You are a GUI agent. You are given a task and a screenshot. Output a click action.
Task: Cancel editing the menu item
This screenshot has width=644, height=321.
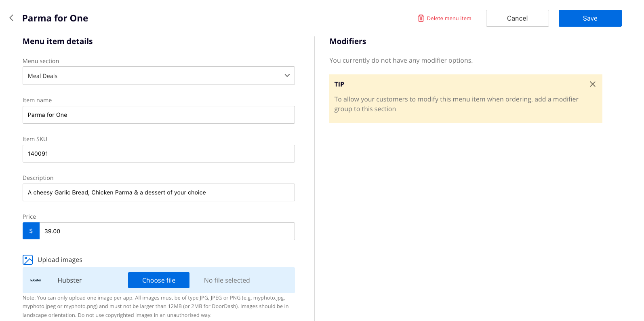click(517, 18)
